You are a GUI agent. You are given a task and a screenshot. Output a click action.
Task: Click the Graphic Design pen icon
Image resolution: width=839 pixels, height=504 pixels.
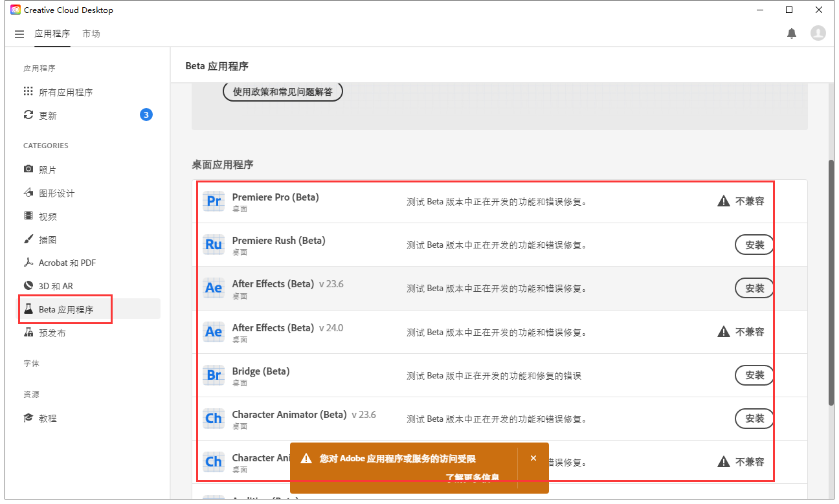click(x=28, y=192)
